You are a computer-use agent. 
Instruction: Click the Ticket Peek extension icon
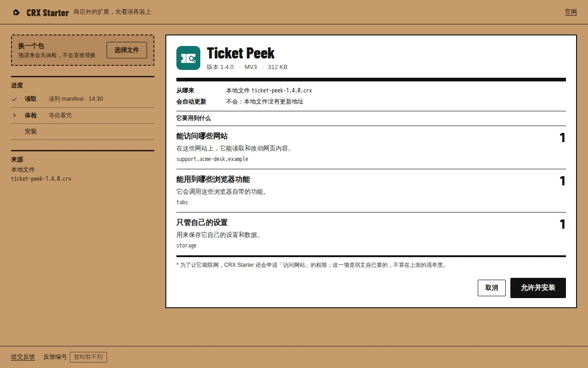coord(188,58)
